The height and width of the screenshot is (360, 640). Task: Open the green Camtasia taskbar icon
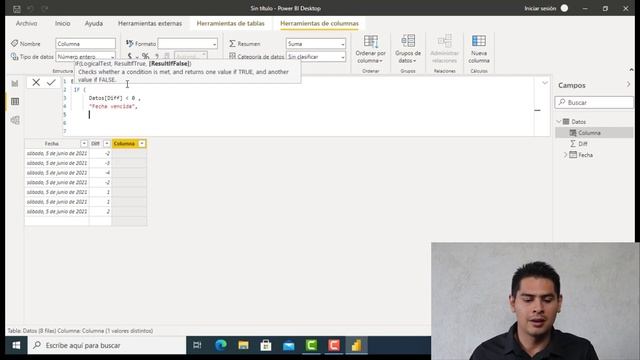(311, 345)
